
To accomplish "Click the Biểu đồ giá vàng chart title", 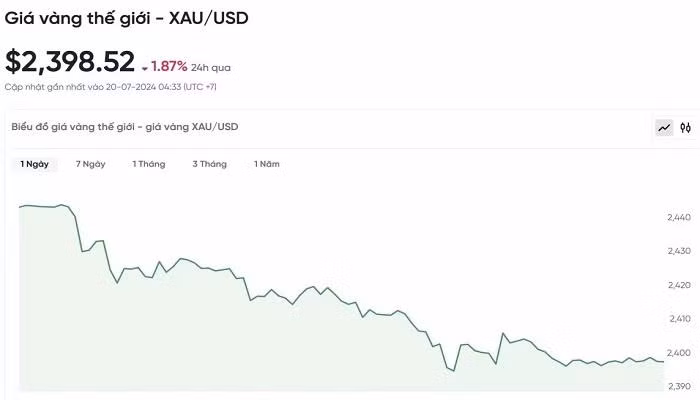I will [x=125, y=127].
